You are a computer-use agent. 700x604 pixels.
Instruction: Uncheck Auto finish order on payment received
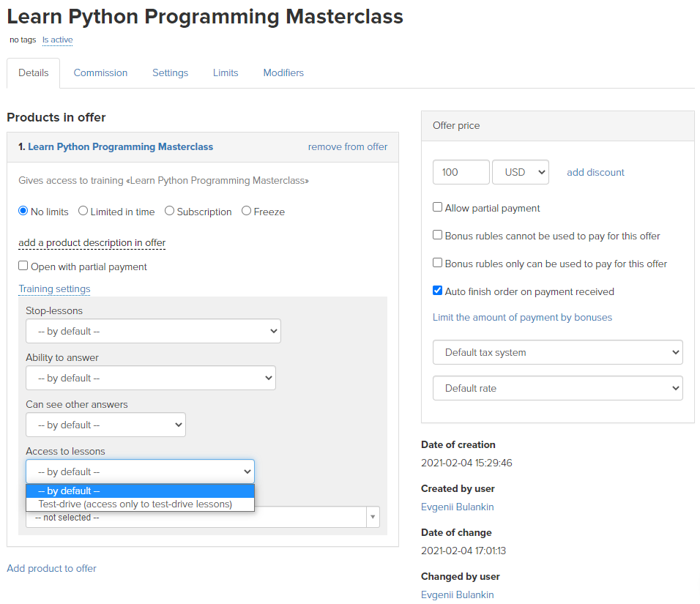point(438,291)
